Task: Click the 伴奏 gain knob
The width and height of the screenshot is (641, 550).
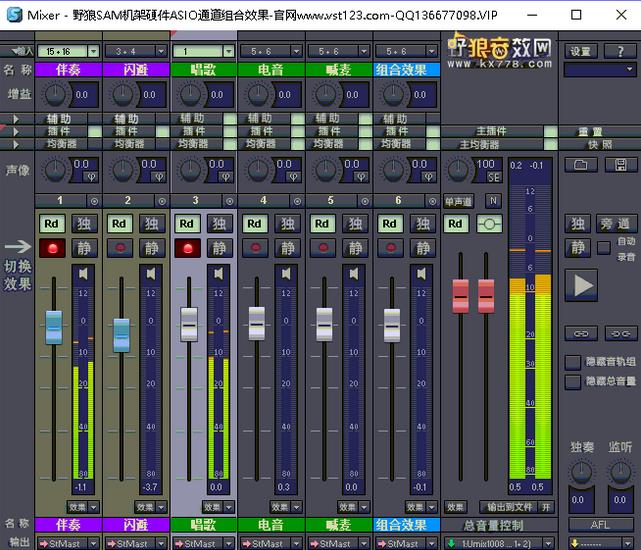Action: 55,94
